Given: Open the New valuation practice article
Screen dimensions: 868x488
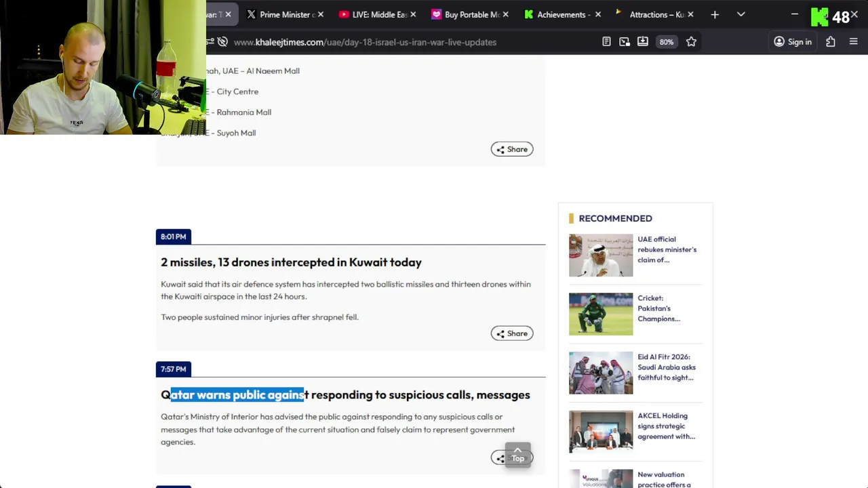Looking at the screenshot, I should click(664, 479).
